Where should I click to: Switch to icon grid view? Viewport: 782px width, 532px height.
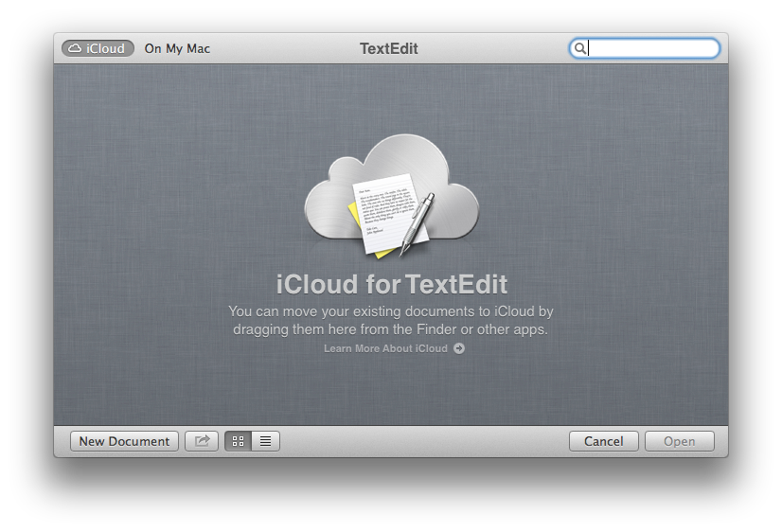tap(239, 441)
